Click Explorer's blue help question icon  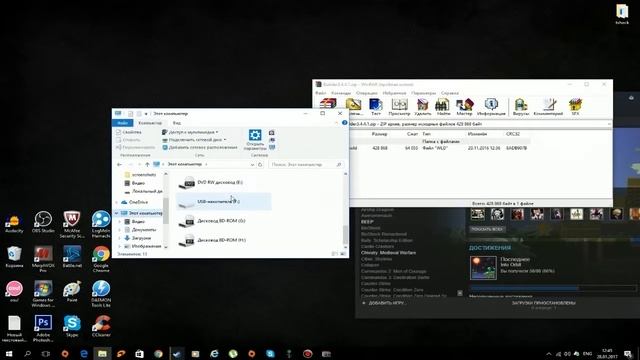344,122
